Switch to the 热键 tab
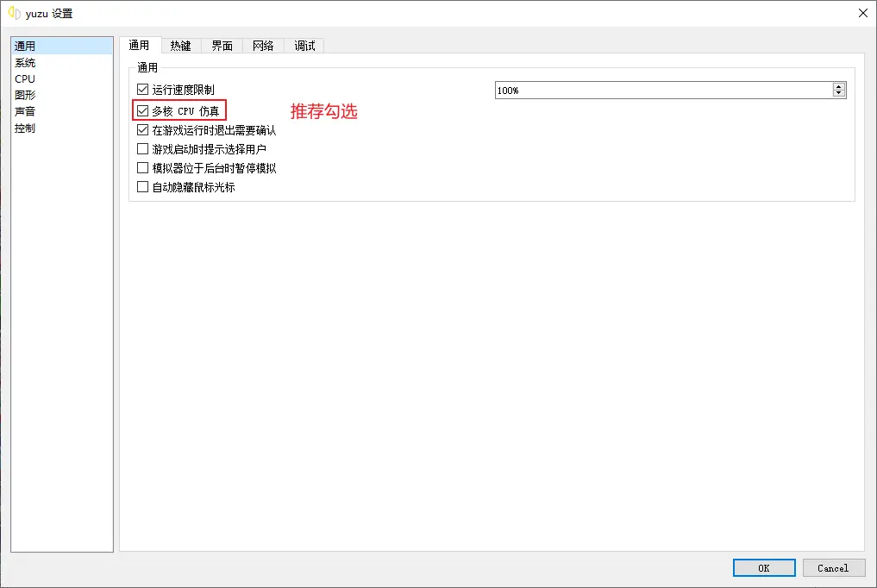The image size is (877, 588). [180, 46]
